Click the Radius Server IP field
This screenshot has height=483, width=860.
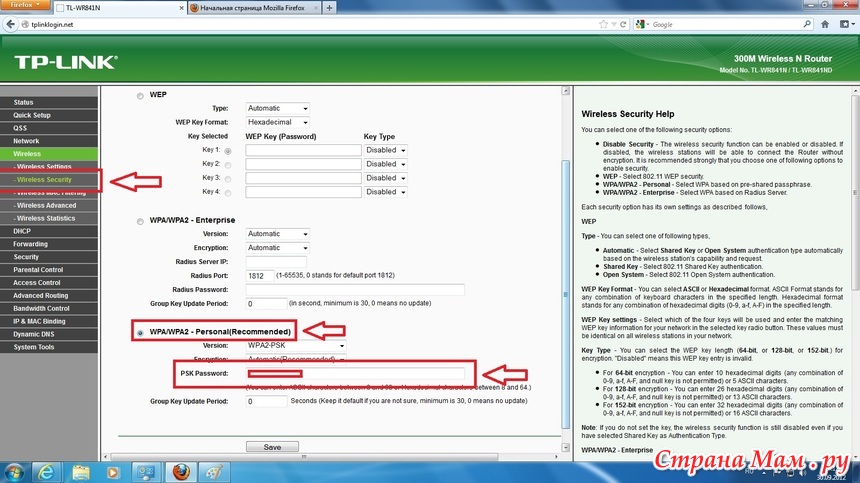[276, 262]
